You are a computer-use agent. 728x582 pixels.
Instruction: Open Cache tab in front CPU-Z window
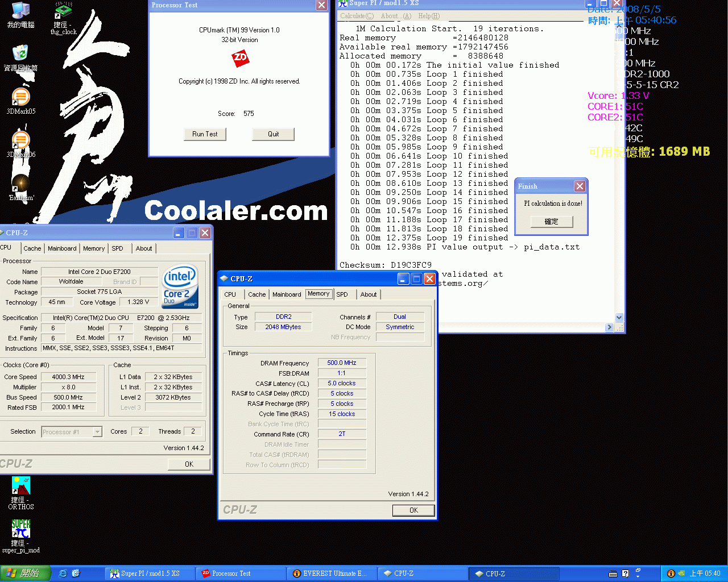(257, 294)
